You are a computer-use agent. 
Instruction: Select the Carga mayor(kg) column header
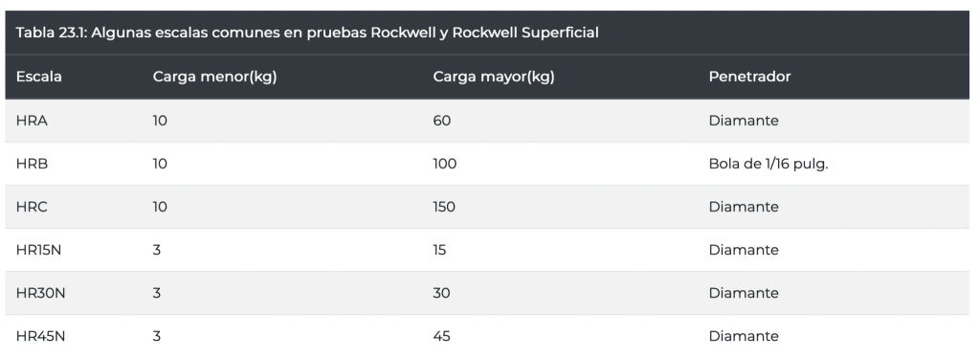(493, 77)
